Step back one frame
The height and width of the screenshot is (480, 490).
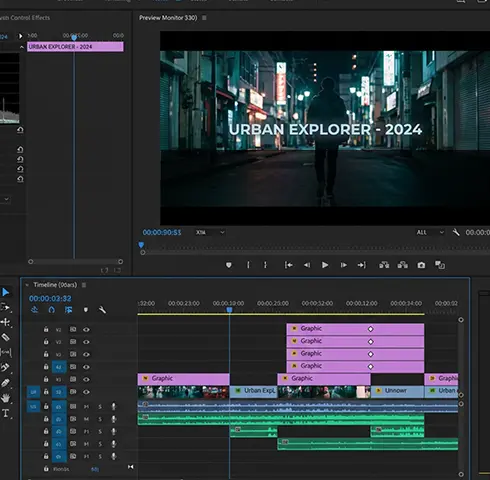tap(307, 265)
